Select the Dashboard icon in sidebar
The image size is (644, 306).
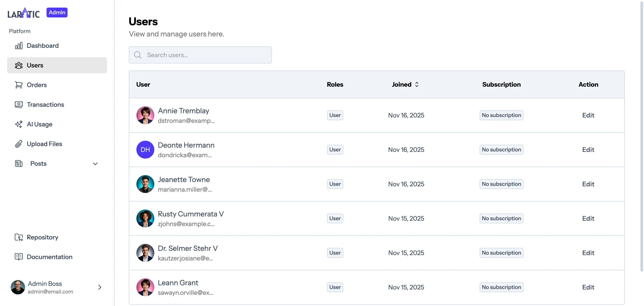click(x=19, y=46)
